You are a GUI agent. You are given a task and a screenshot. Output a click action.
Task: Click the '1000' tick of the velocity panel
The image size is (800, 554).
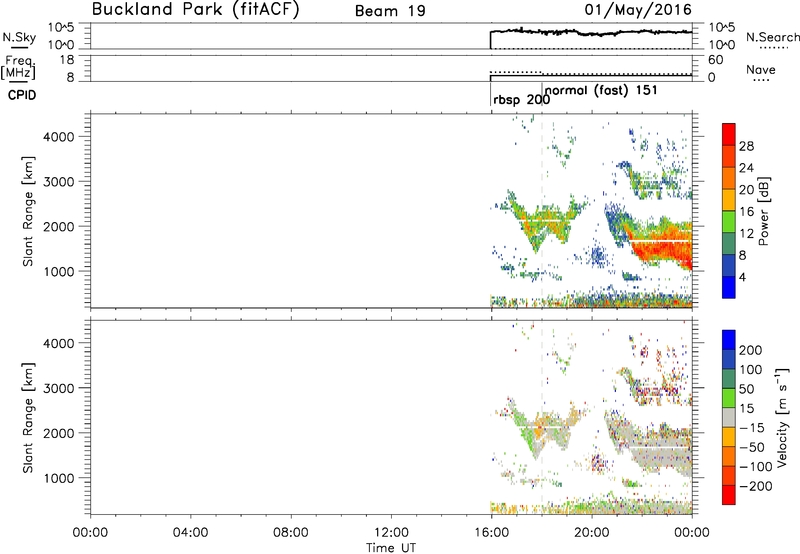point(58,478)
